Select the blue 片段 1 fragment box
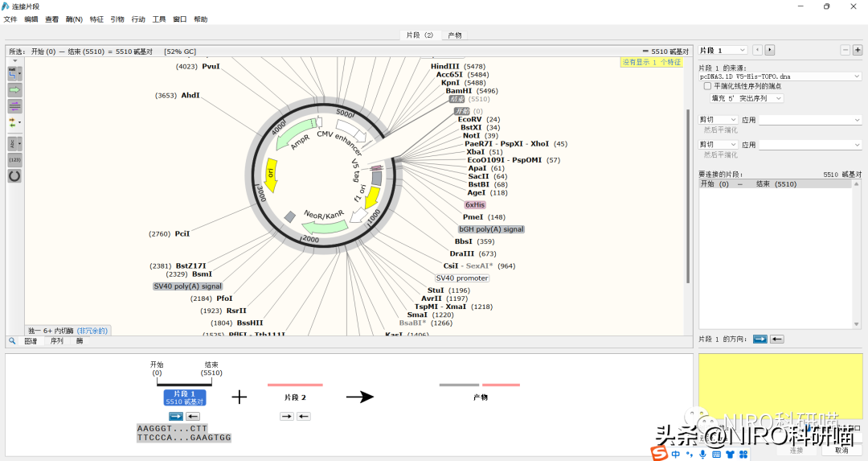This screenshot has width=868, height=461. click(185, 397)
